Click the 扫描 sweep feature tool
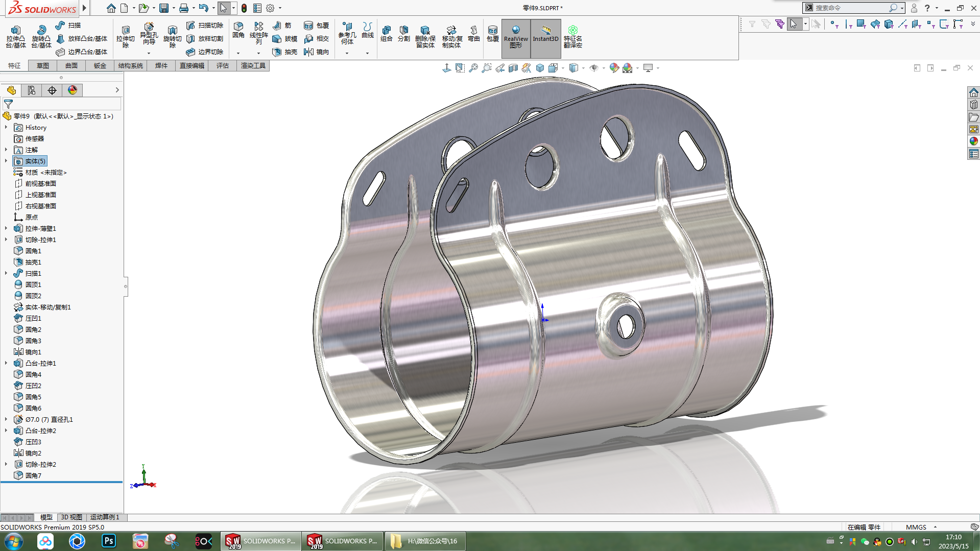Viewport: 980px width, 551px height. pos(68,25)
